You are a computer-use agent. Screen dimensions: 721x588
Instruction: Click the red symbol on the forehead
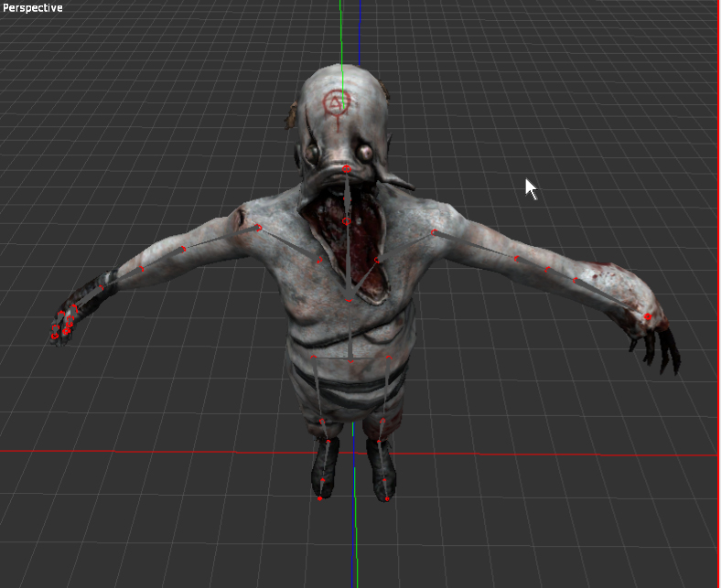point(338,103)
